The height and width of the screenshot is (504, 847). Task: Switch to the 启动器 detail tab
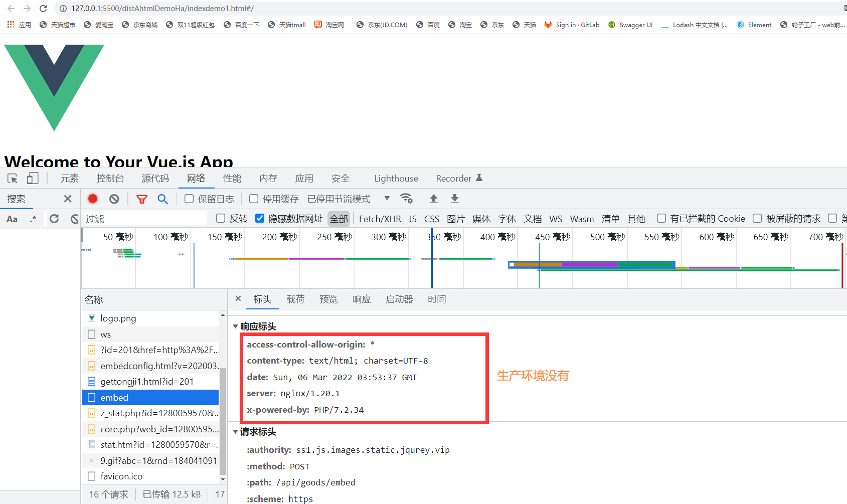tap(399, 299)
